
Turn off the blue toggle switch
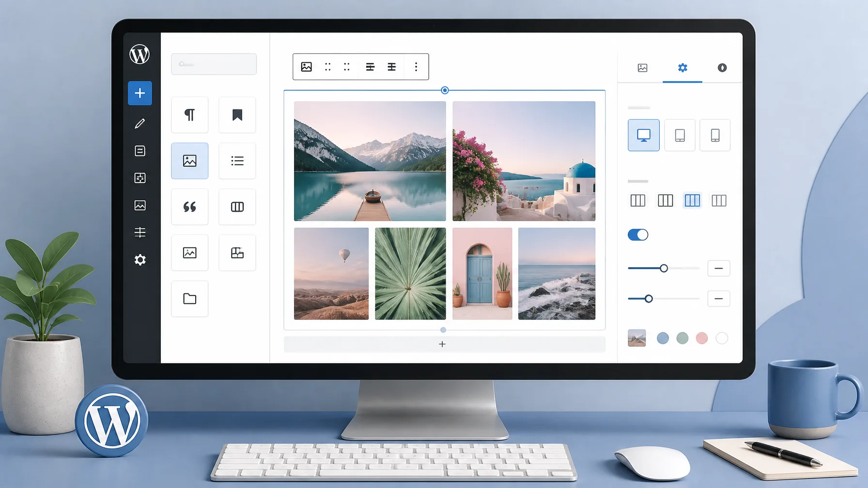click(x=638, y=235)
